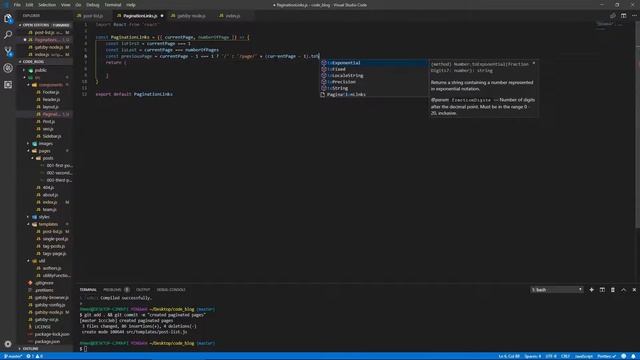Select the Debug Console panel tab
Viewport: 640px width, 360px height.
pyautogui.click(x=171, y=290)
